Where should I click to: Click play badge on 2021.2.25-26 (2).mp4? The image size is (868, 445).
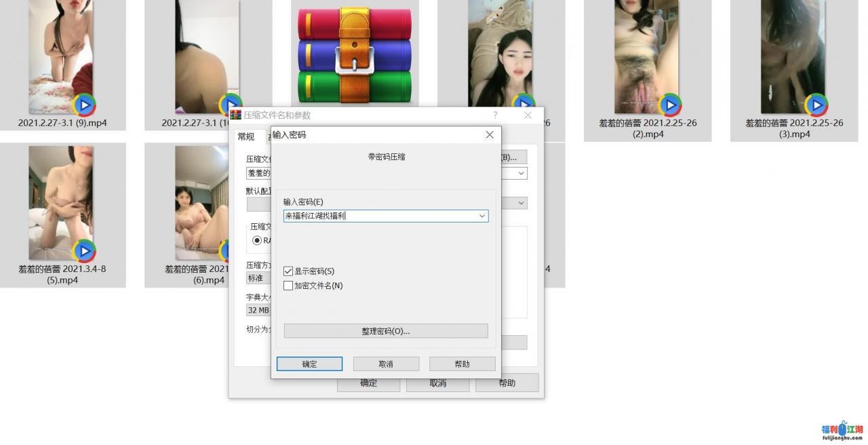pos(670,105)
